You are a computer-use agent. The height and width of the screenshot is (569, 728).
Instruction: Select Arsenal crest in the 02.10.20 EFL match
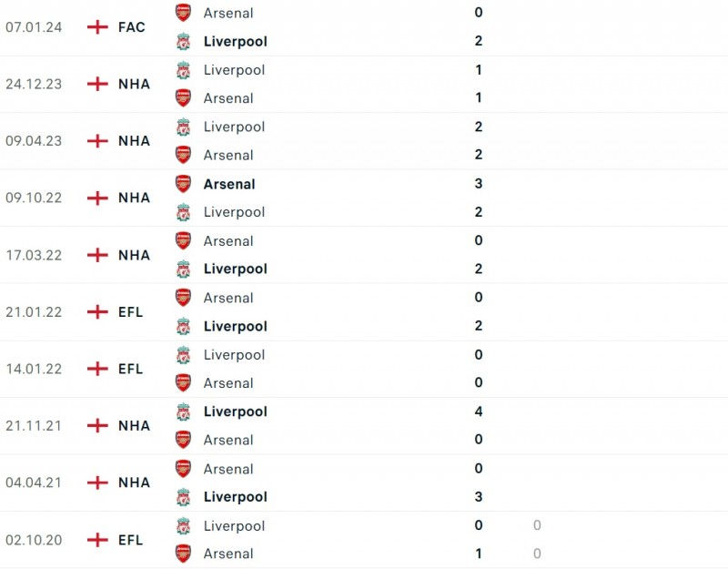183,554
